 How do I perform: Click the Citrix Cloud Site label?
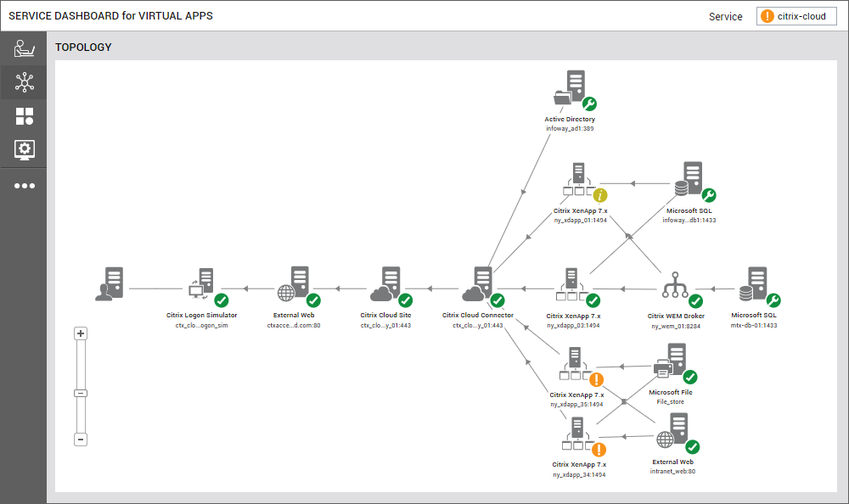pos(385,315)
